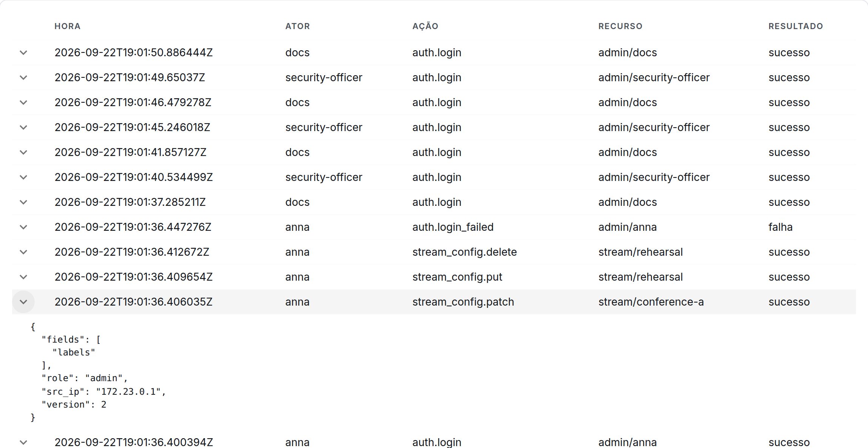Click the "role": "admin" JSON line

[85, 378]
